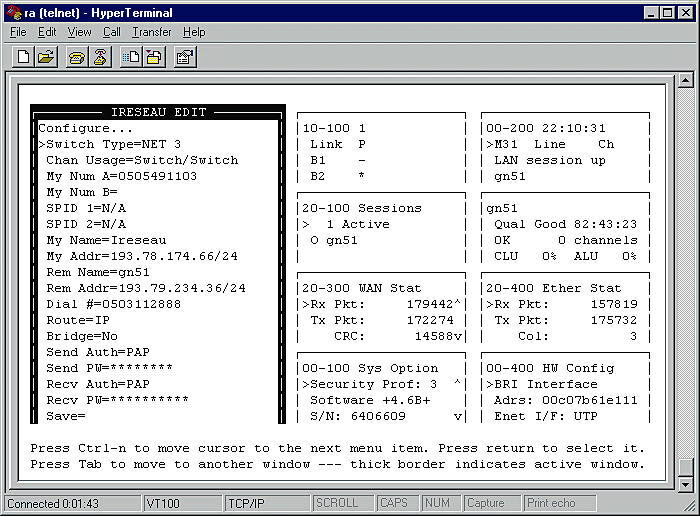This screenshot has width=700, height=516.
Task: Click the HyperTerminal title bar app icon
Action: [x=14, y=12]
